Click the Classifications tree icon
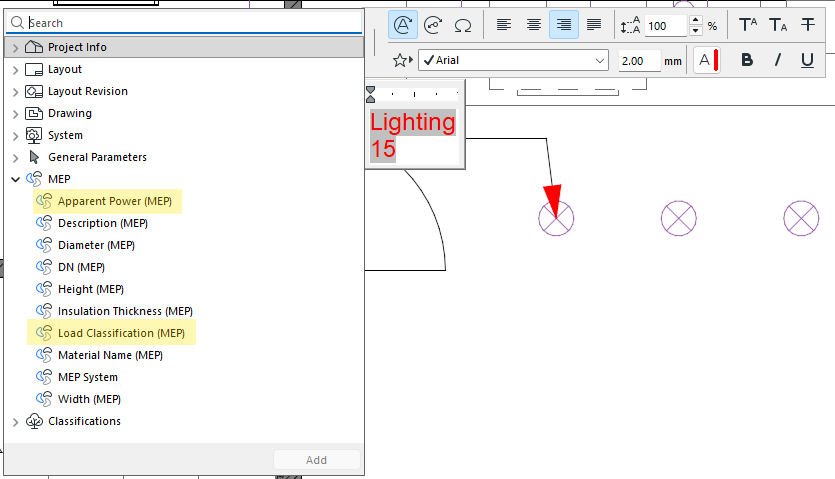835x479 pixels. [x=34, y=421]
